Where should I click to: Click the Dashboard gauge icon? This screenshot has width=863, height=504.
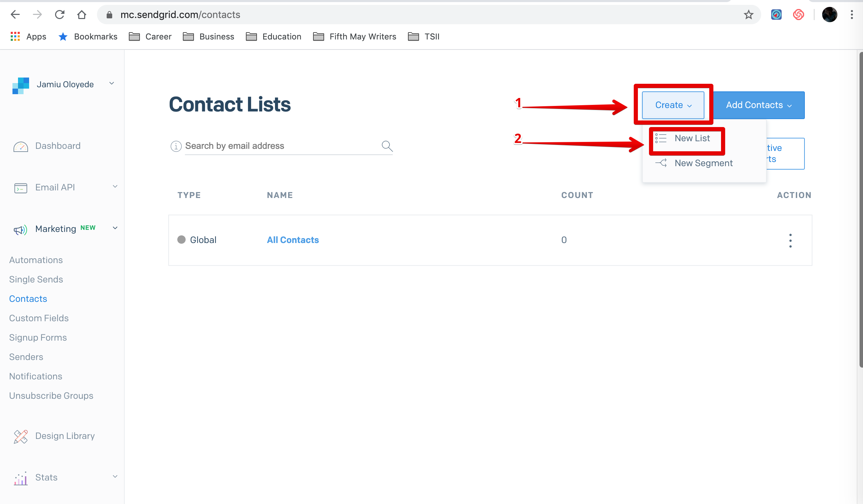pyautogui.click(x=20, y=146)
